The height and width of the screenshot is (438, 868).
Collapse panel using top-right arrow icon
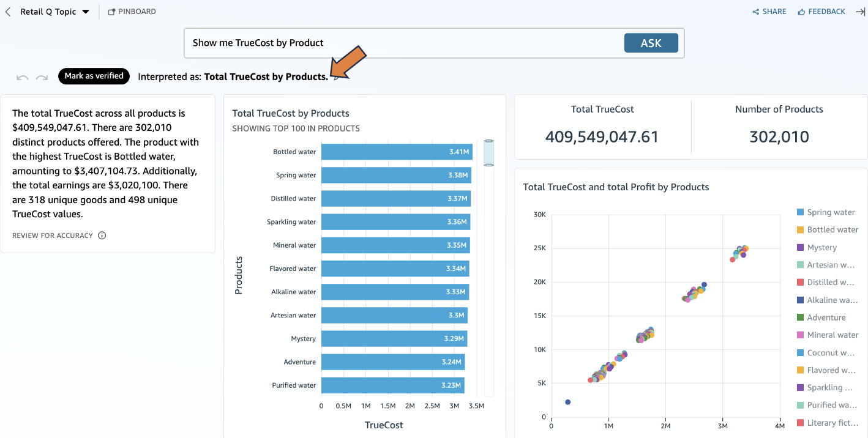860,12
